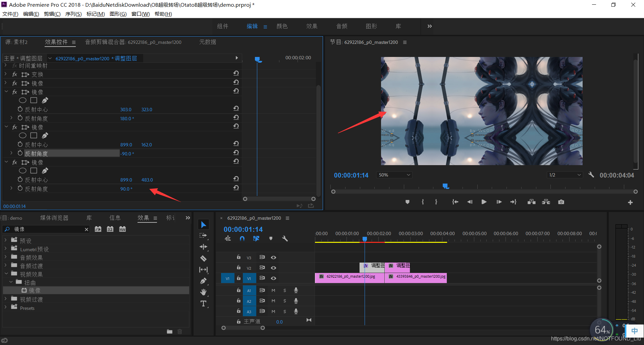The image size is (644, 345).
Task: Enable voice-over record on A3
Action: tap(296, 312)
